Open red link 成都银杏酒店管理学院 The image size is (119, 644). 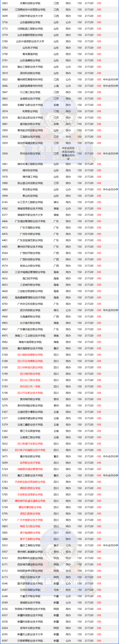point(30,469)
